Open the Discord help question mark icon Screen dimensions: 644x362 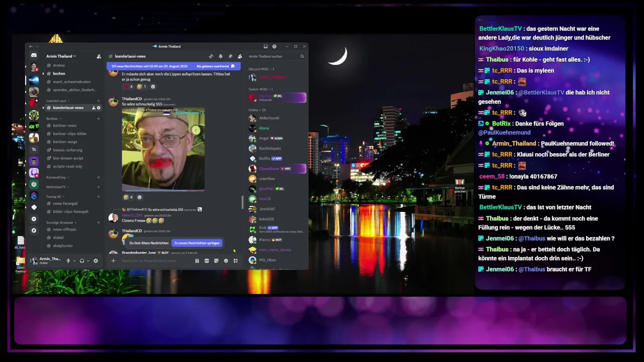pos(274,46)
